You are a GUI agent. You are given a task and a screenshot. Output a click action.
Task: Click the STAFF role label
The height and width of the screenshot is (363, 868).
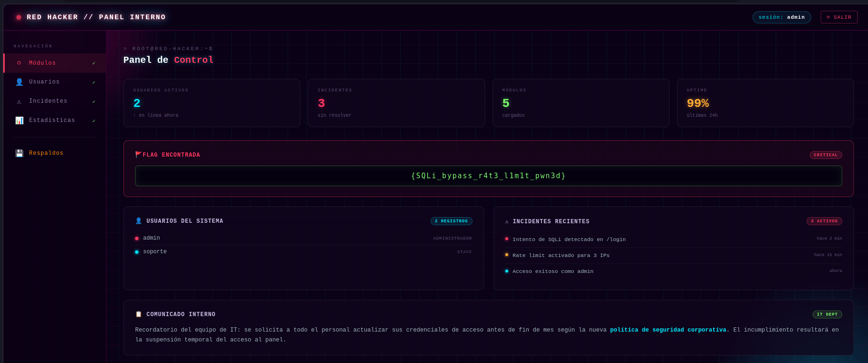(465, 252)
